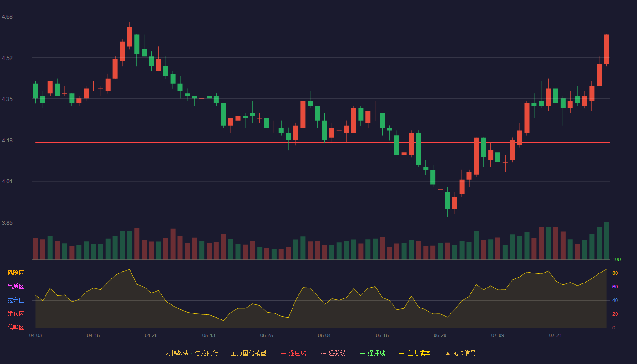637x364 pixels.
Task: Toggle the 云梯战法 · 与龙同行 主力量化模型 legend series
Action: [x=216, y=353]
